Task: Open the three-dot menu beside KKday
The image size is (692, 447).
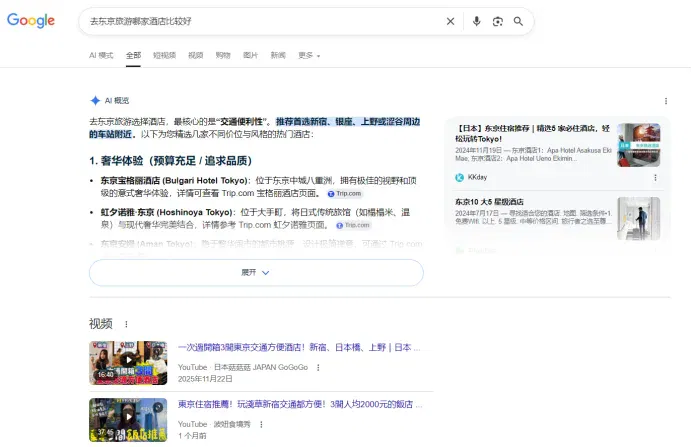Action: point(655,177)
